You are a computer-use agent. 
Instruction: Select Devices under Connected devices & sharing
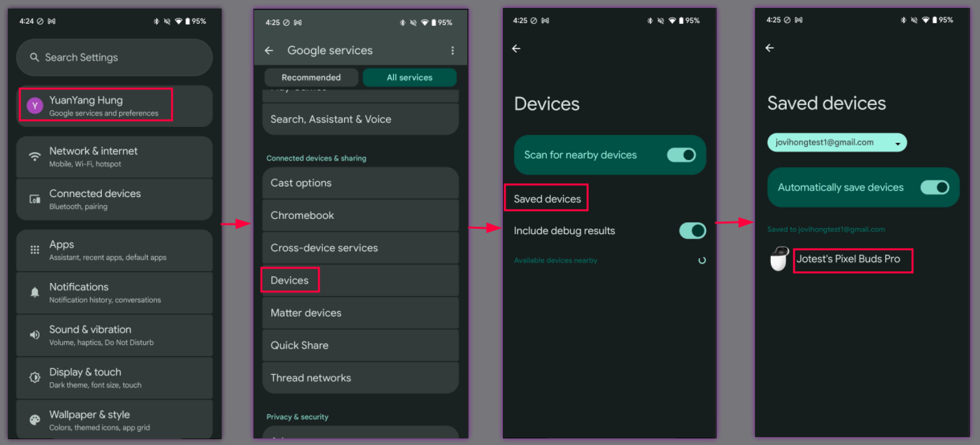(290, 280)
